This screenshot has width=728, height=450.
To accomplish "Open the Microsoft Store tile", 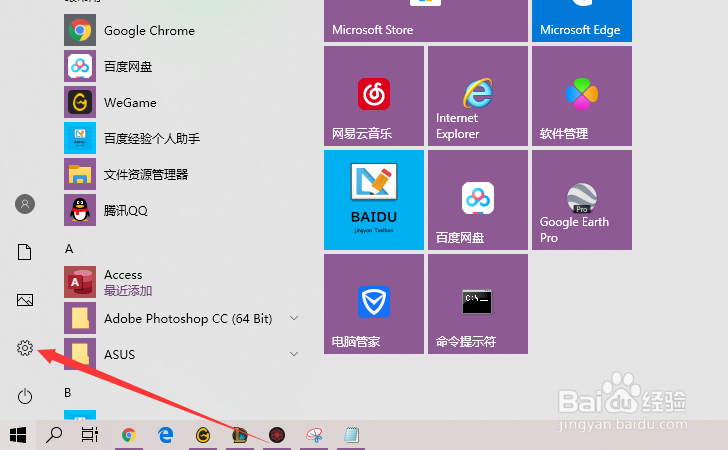I will (426, 21).
